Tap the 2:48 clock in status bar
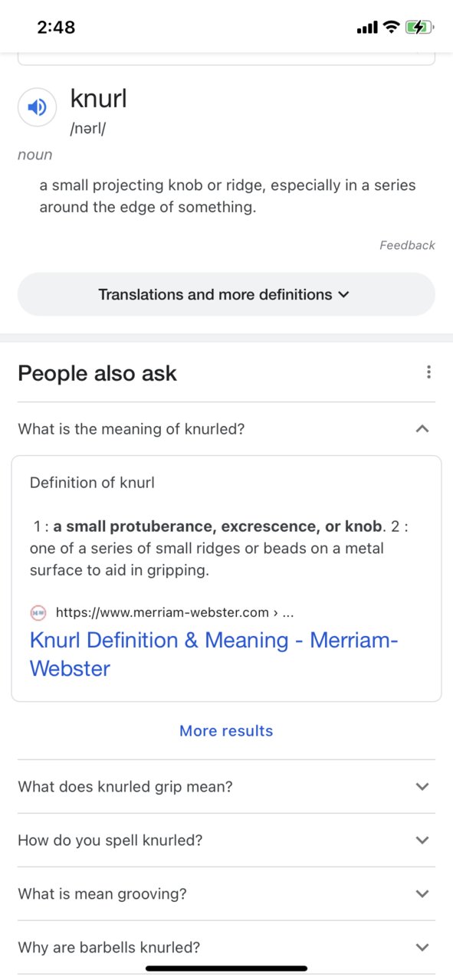Viewport: 453px width, 980px height. point(56,28)
